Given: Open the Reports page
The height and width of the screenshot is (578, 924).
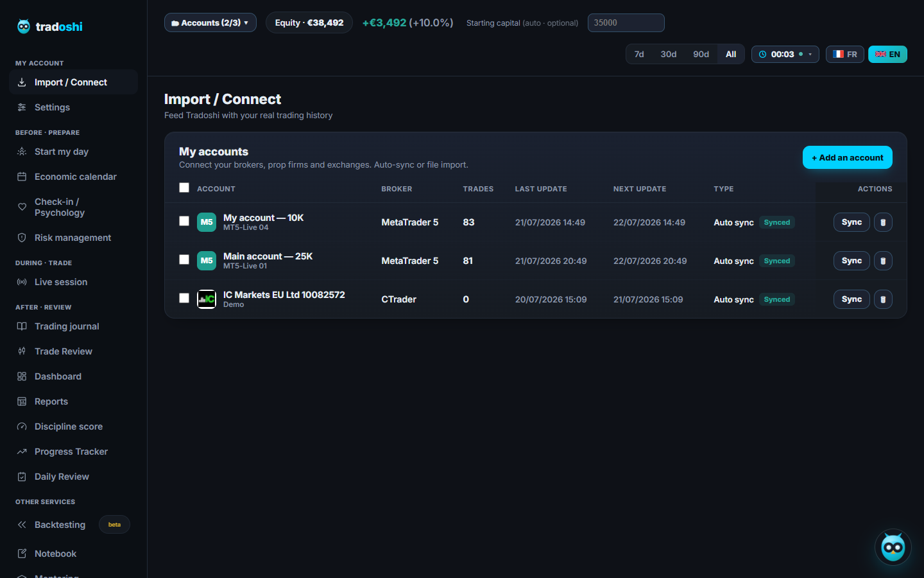Looking at the screenshot, I should tap(74, 401).
